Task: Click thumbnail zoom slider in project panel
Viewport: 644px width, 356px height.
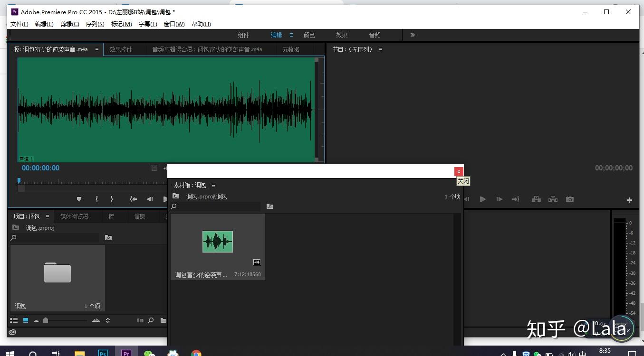Action: pos(46,320)
